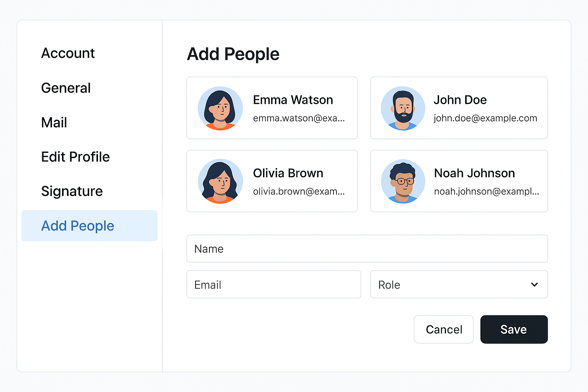The width and height of the screenshot is (588, 392).
Task: Expand the Role selection menu
Action: [x=459, y=284]
